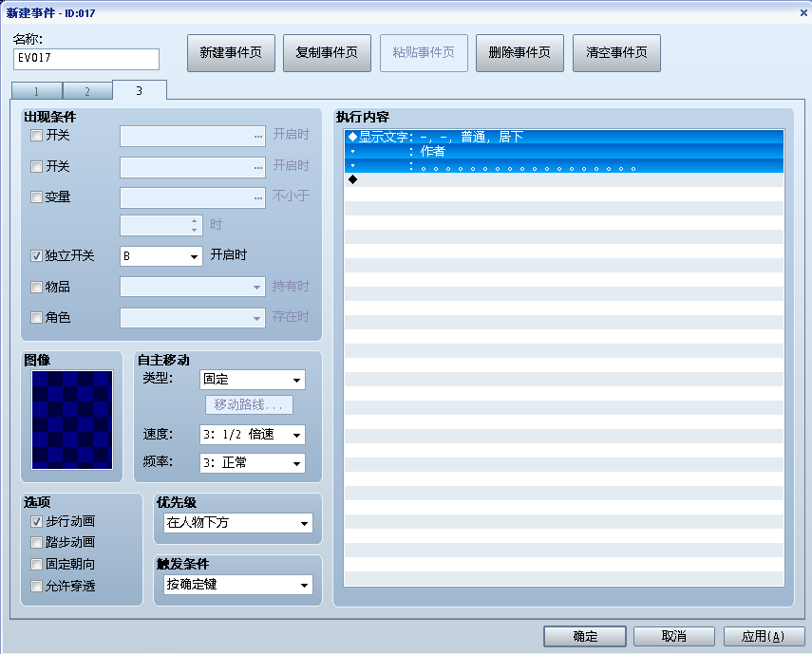
Task: Cancel the dialog with 取消
Action: (674, 636)
